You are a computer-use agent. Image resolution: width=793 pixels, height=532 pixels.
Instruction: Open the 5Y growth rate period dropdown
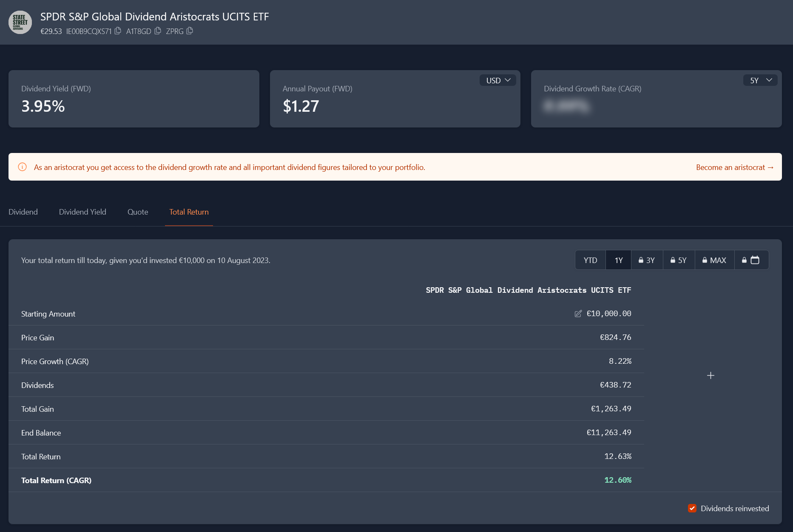(760, 80)
